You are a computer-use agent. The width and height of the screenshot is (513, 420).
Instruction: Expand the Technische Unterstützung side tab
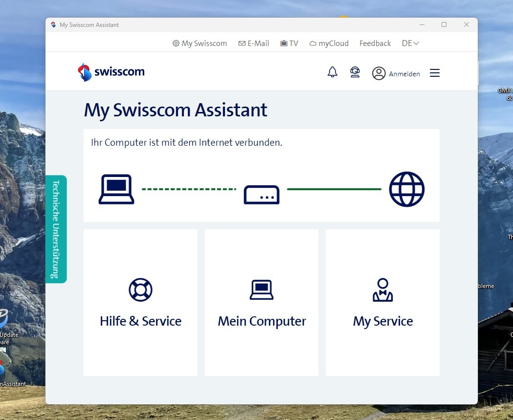point(56,229)
